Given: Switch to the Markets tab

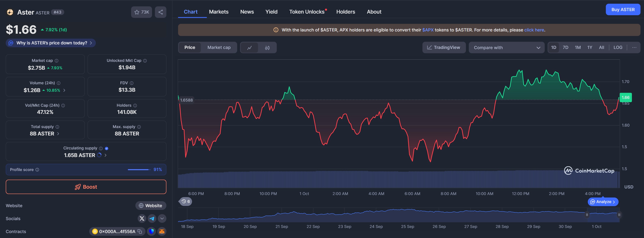Looking at the screenshot, I should click(x=218, y=12).
